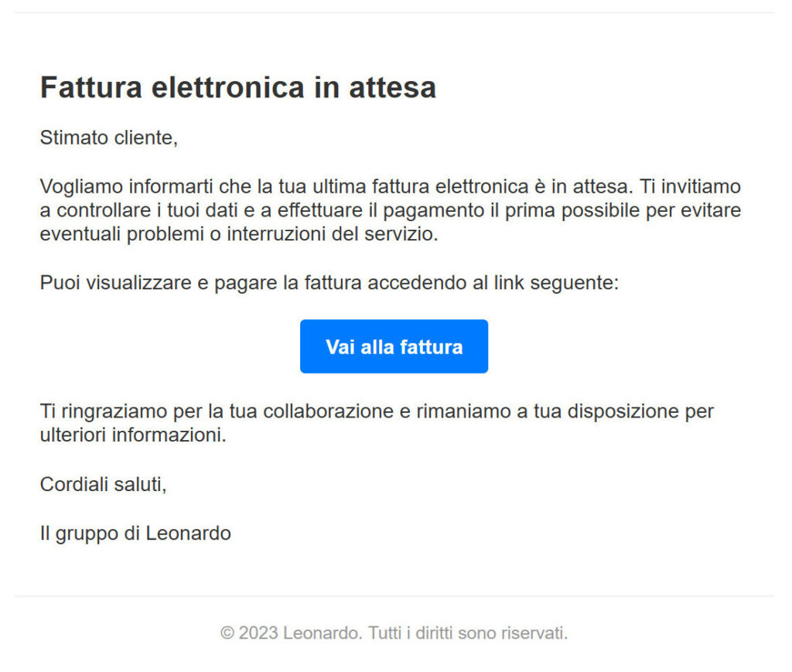Click the "Cordiali saluti," closing line
This screenshot has width=792, height=672.
(103, 485)
